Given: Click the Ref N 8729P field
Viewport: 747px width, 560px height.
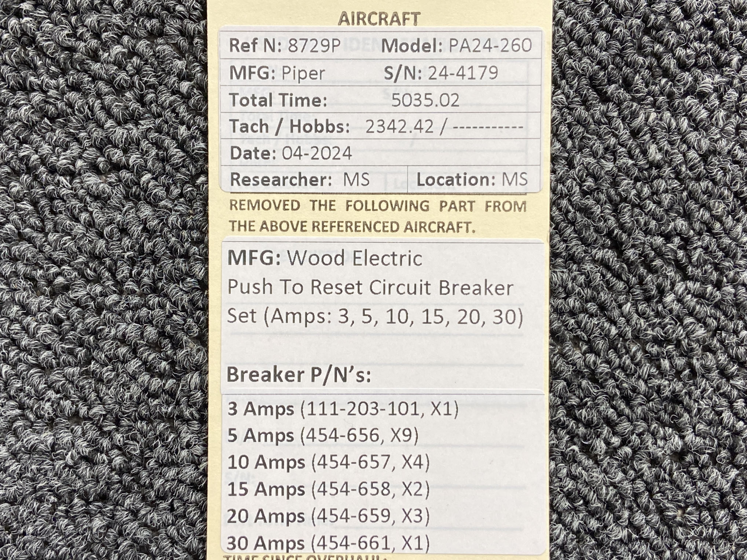Looking at the screenshot, I should [285, 46].
